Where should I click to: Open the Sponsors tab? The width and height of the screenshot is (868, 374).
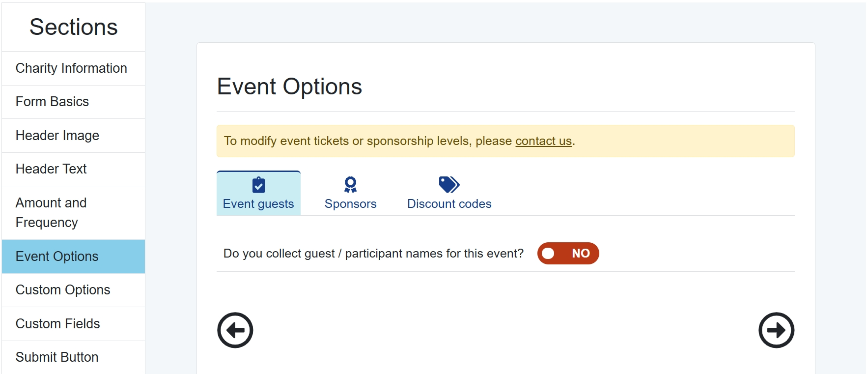[x=350, y=203]
